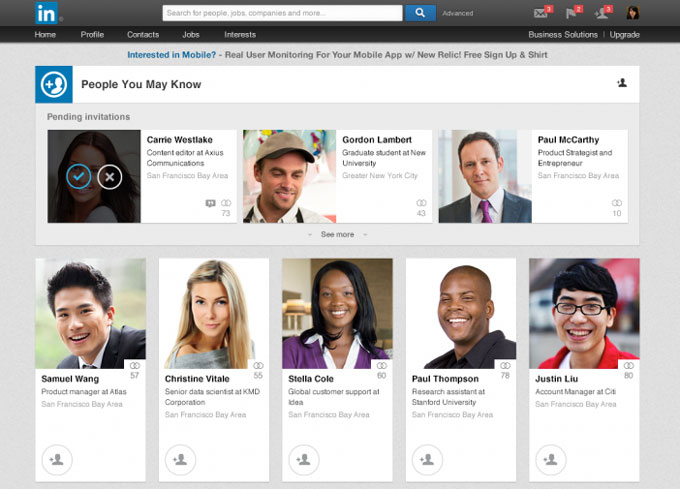Decline Carrie Westlake's invitation with X
680x489 pixels.
pyautogui.click(x=110, y=177)
